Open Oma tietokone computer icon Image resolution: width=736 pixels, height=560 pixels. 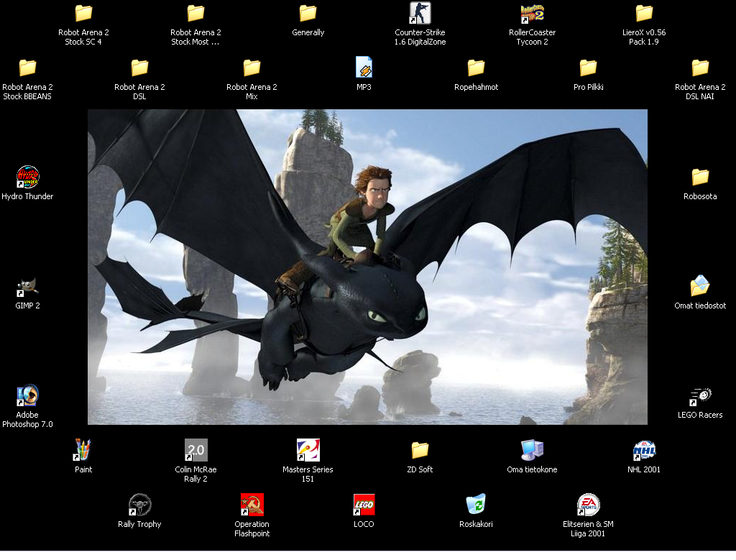click(x=533, y=450)
